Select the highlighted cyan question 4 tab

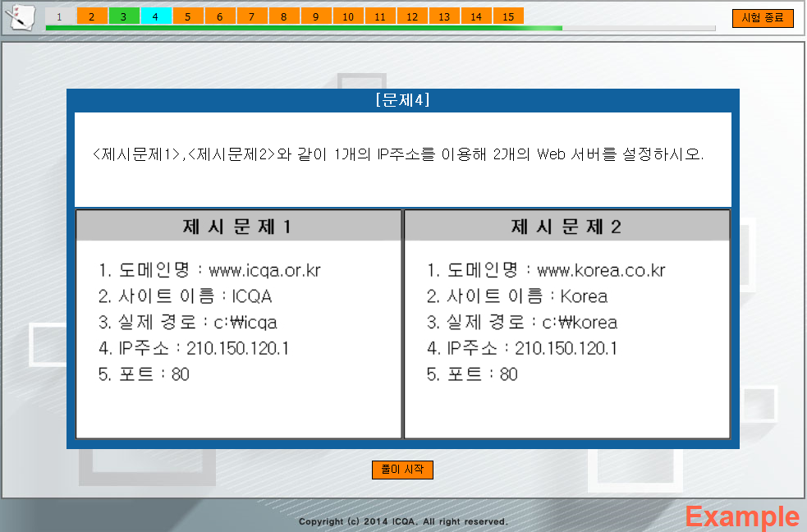pos(155,16)
